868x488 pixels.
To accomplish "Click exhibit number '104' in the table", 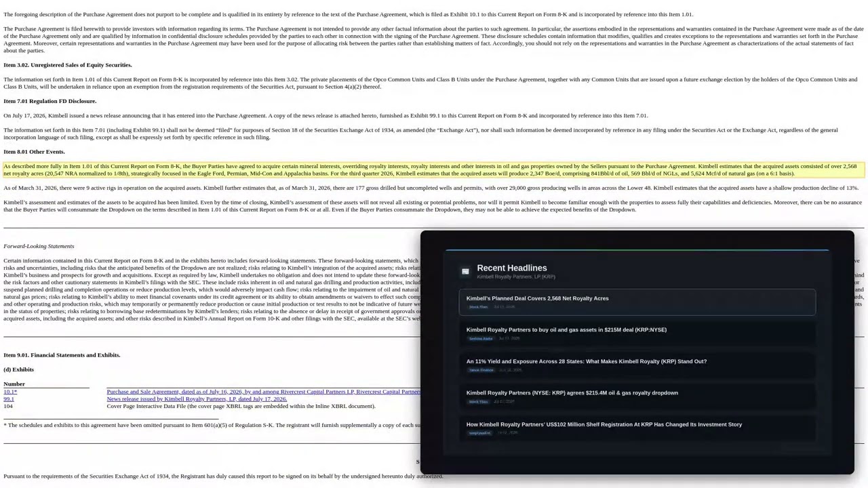I will tap(8, 406).
